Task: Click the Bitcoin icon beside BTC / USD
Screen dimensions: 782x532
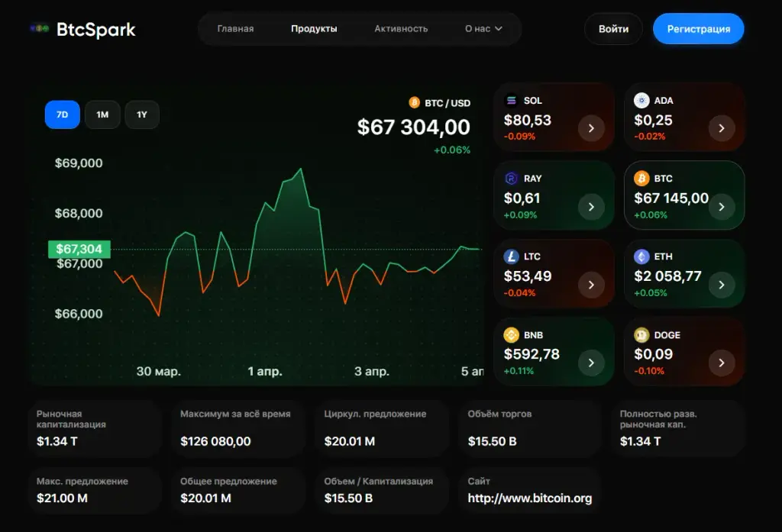Action: click(x=415, y=103)
